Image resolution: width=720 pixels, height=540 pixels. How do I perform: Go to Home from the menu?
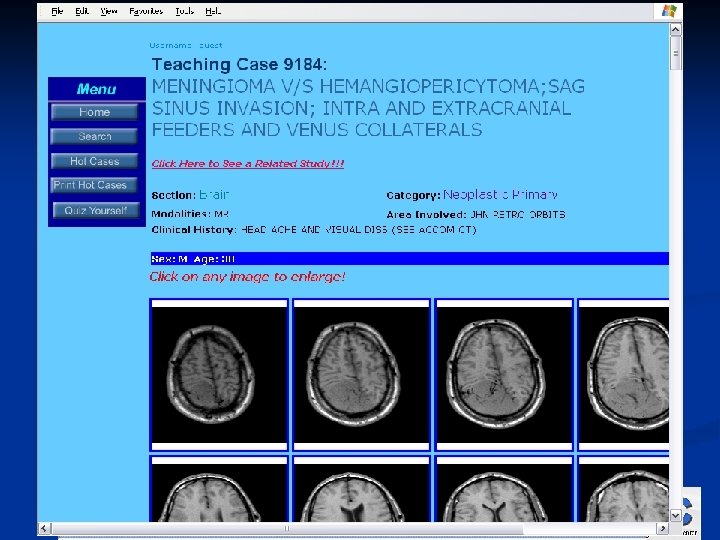pyautogui.click(x=95, y=112)
